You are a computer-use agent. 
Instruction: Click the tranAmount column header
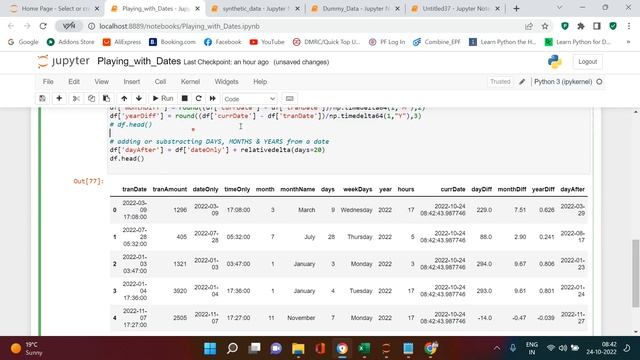(169, 189)
